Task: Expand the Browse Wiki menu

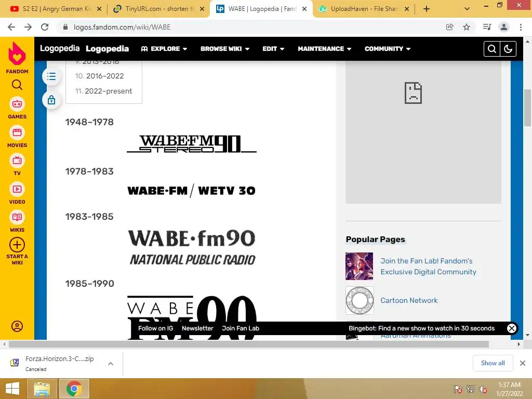Action: (x=225, y=49)
